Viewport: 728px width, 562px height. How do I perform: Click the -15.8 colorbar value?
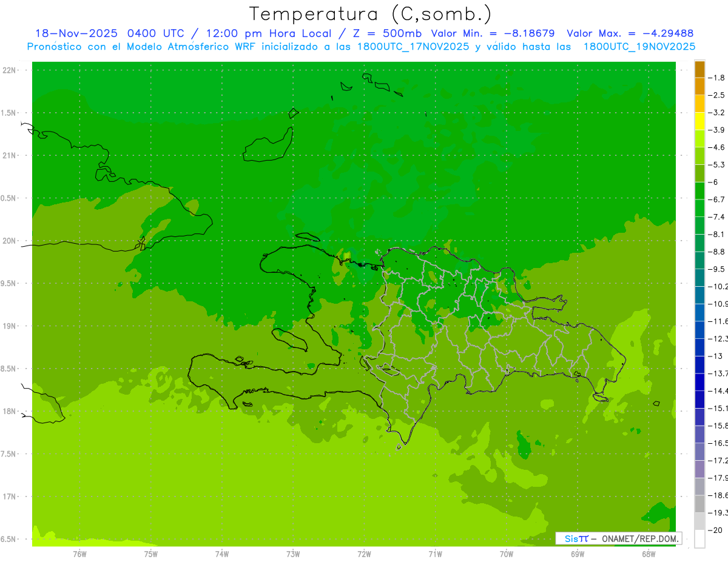(x=718, y=426)
